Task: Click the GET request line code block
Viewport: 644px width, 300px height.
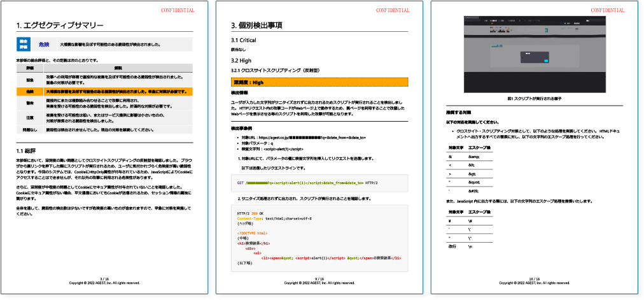Action: coord(319,183)
